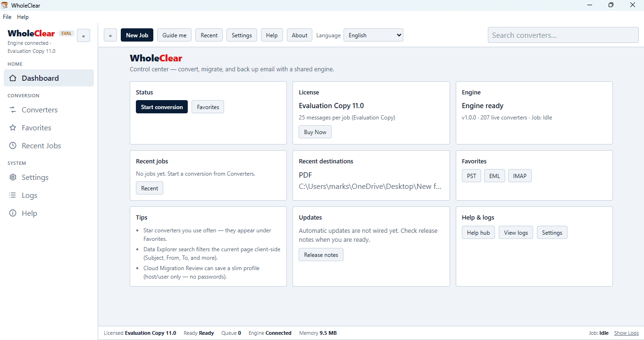Collapse the sidebar with the chevron button
This screenshot has width=644, height=340.
click(x=84, y=35)
